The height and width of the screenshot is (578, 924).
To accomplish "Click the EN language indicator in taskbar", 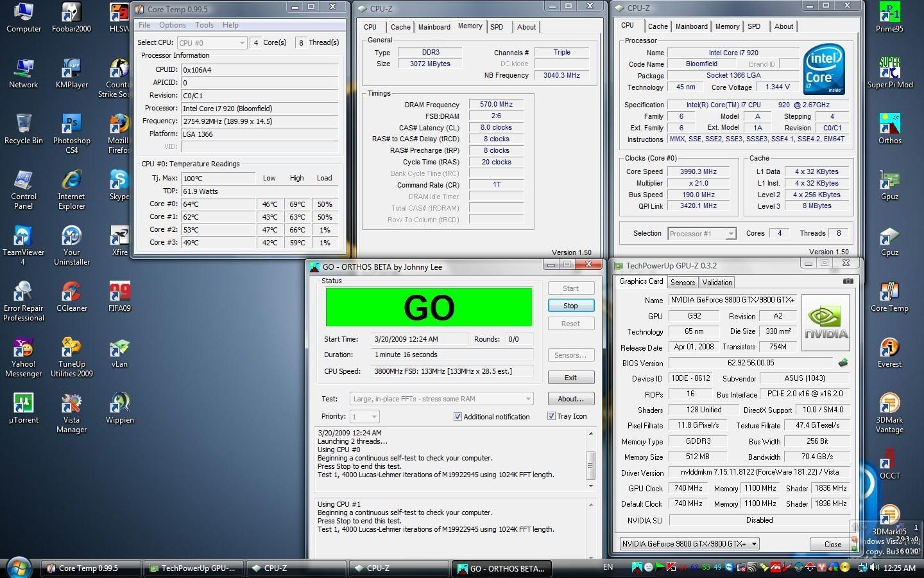I will coord(608,567).
